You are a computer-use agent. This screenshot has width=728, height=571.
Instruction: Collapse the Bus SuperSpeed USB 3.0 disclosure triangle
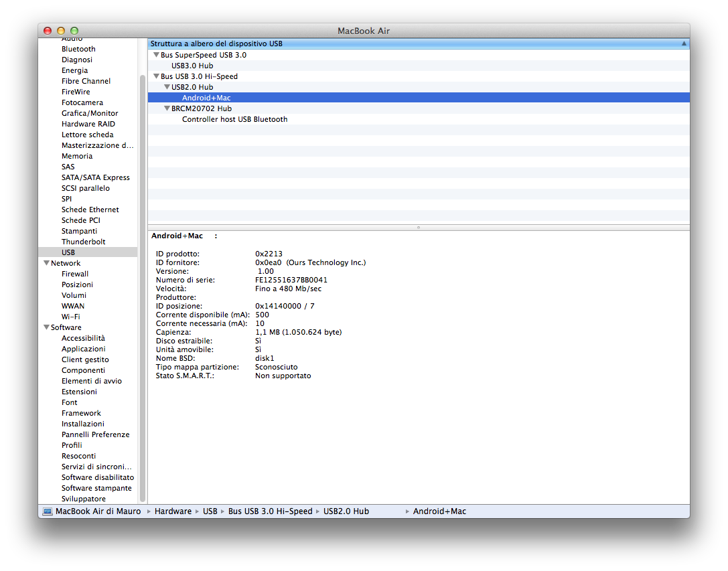157,55
